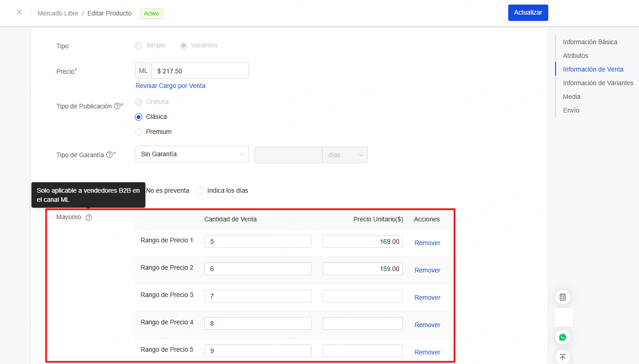Remove Rango de Precio 1
The width and height of the screenshot is (639, 364).
[427, 243]
